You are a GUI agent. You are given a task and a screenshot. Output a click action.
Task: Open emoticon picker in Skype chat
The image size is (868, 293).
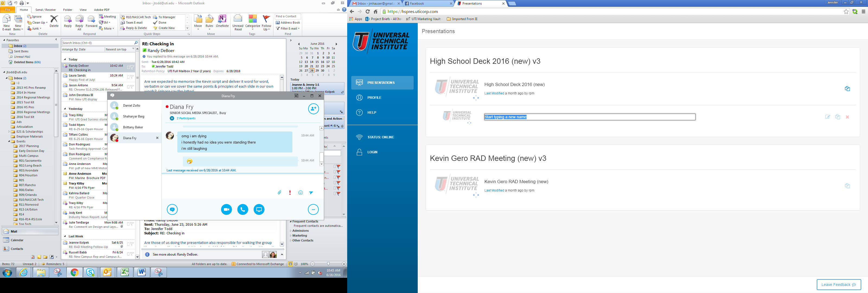click(x=301, y=193)
